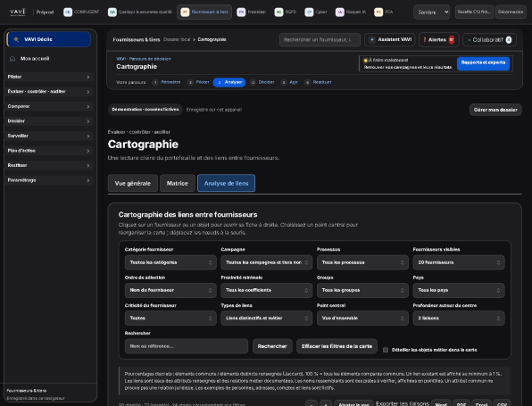Click the Recette C12 fict... button

coord(474,12)
